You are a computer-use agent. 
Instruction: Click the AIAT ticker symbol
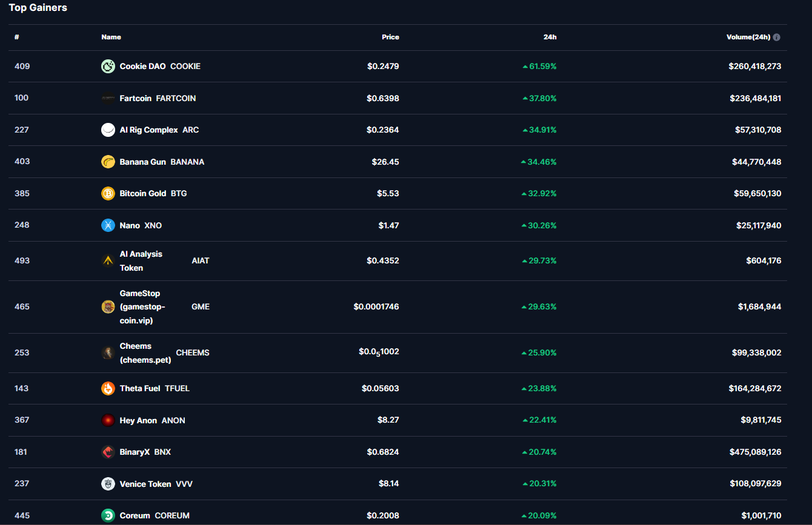point(201,261)
